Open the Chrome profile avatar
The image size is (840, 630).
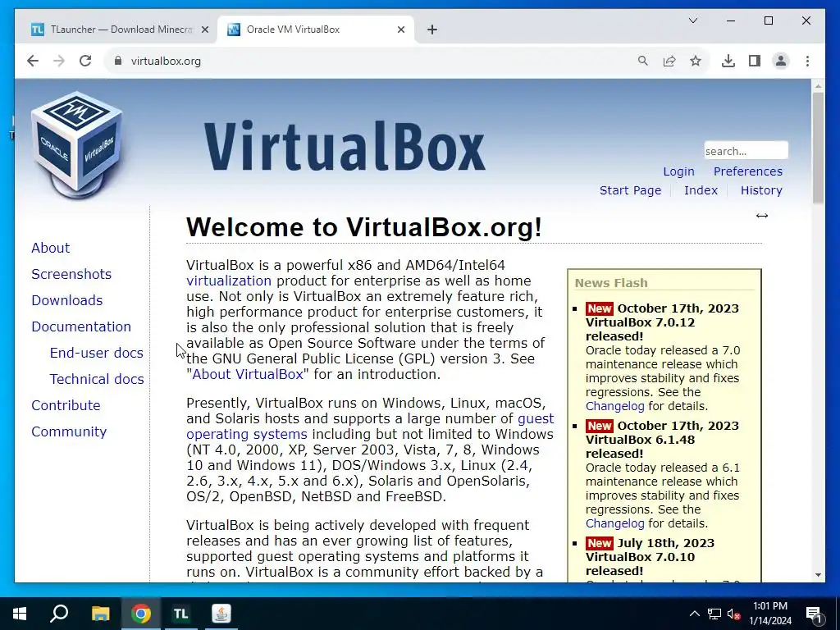[x=781, y=61]
